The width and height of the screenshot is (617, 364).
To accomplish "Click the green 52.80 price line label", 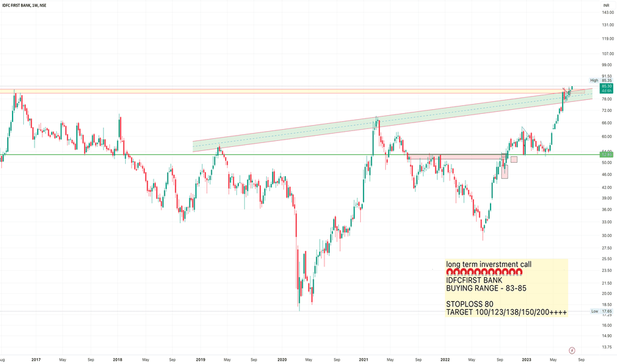I will coord(606,155).
